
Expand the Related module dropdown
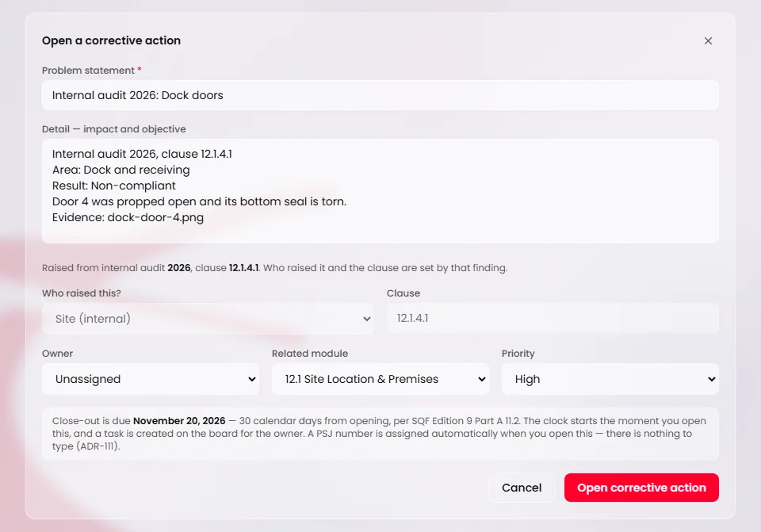380,379
